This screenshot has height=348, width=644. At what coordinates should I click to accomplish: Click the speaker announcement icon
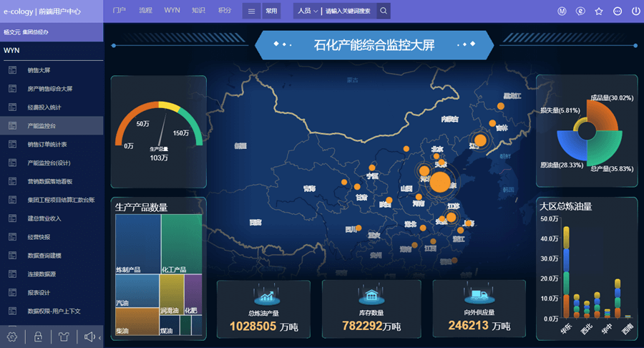[89, 337]
